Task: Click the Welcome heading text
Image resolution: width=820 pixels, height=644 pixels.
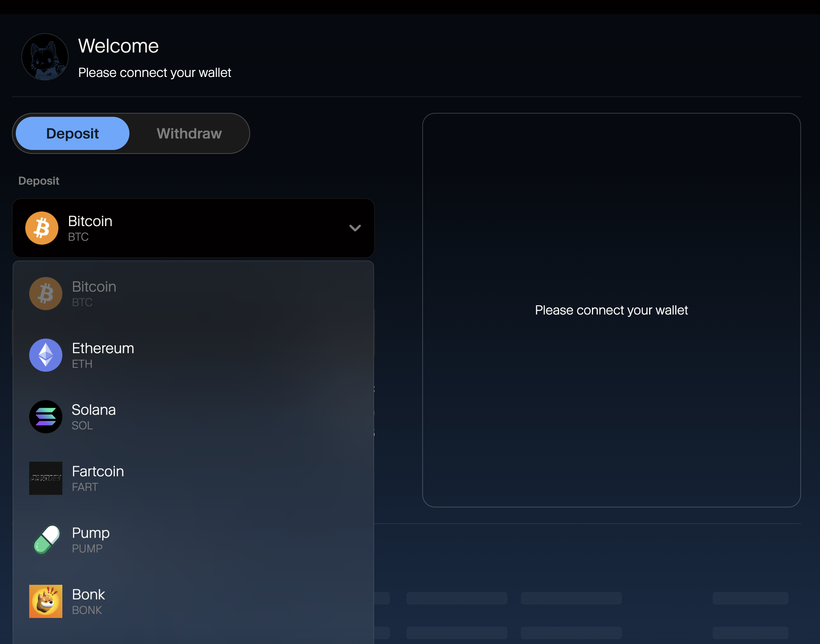Action: [x=118, y=46]
